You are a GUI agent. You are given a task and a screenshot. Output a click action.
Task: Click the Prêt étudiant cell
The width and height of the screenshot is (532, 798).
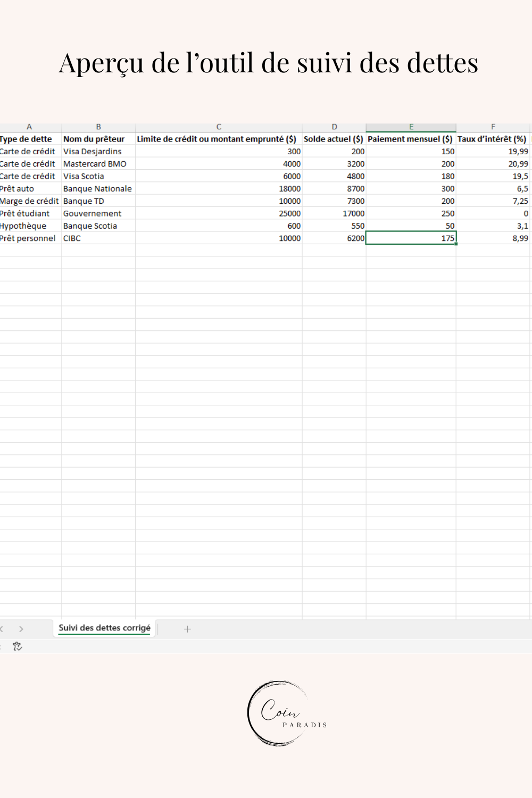click(x=30, y=213)
